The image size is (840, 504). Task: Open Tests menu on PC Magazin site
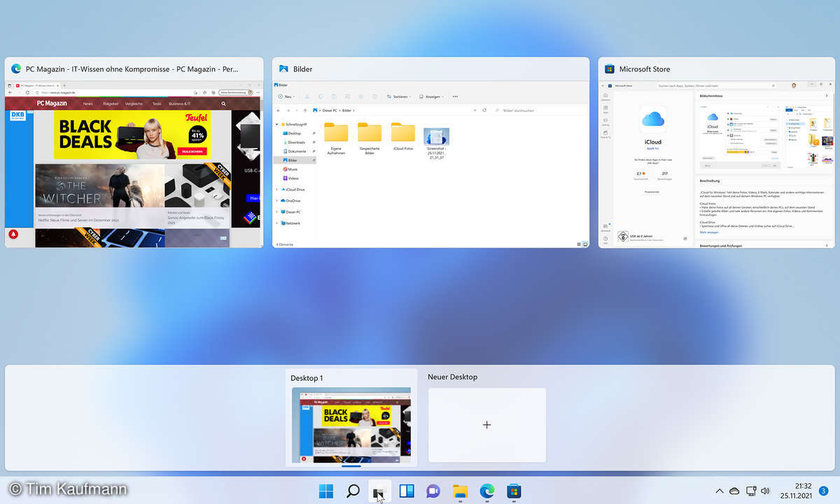point(157,104)
